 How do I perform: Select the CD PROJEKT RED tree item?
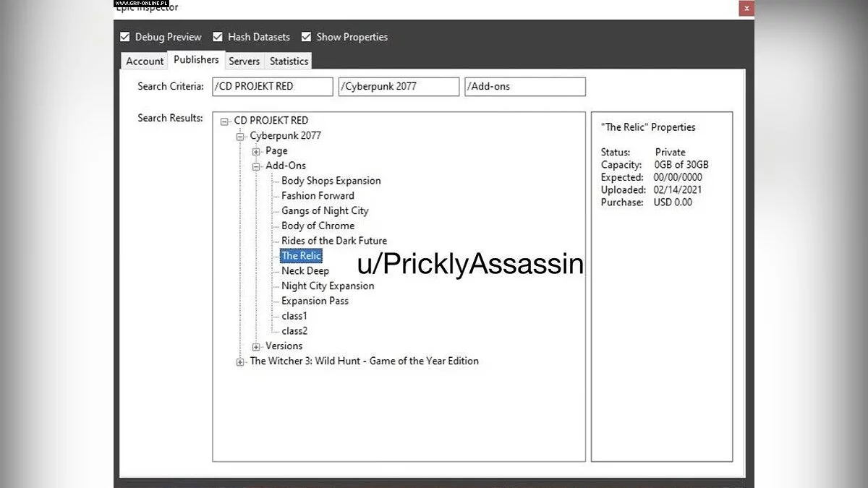coord(271,121)
